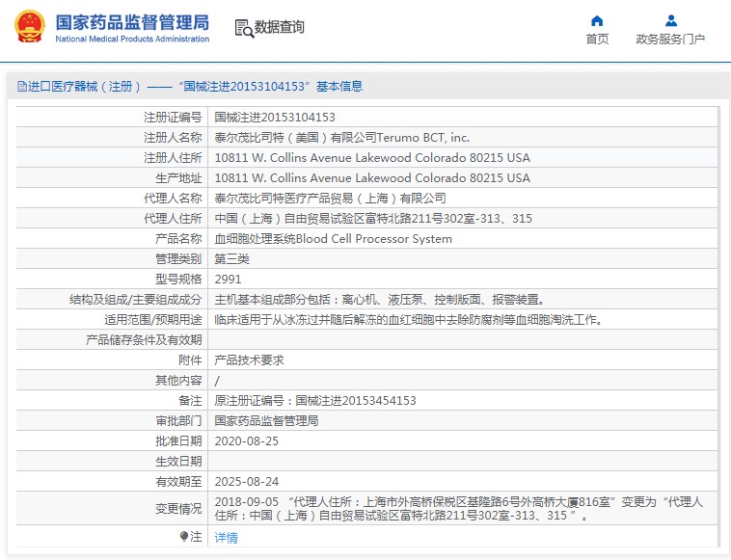The width and height of the screenshot is (731, 560).
Task: Click the 结构及组成 description value
Action: point(379,300)
